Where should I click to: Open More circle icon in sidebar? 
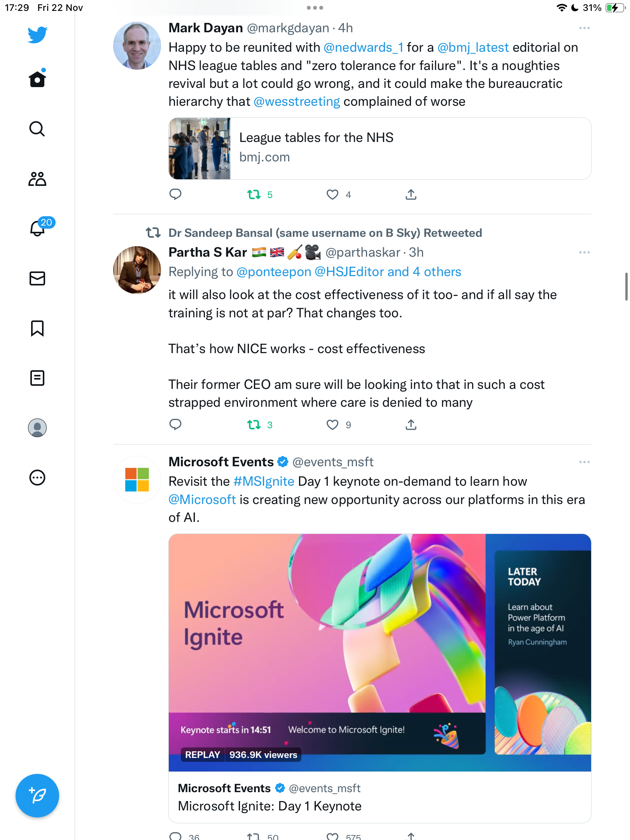coord(37,478)
